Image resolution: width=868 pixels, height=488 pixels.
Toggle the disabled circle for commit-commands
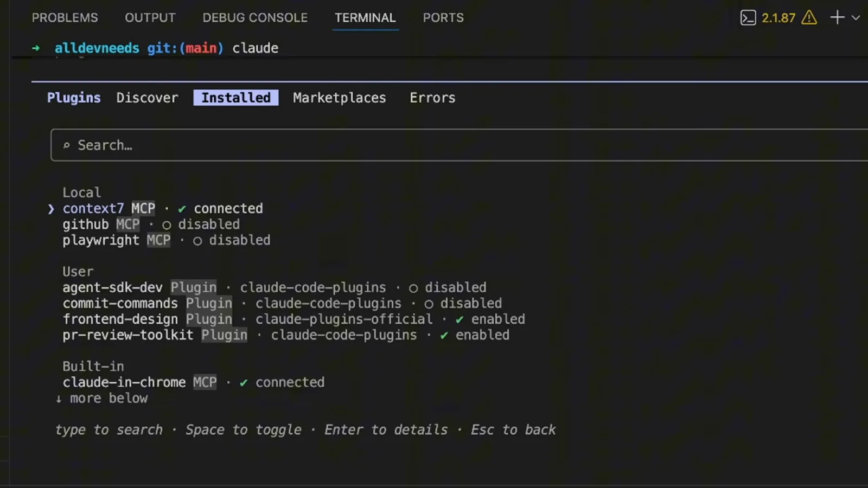(429, 304)
